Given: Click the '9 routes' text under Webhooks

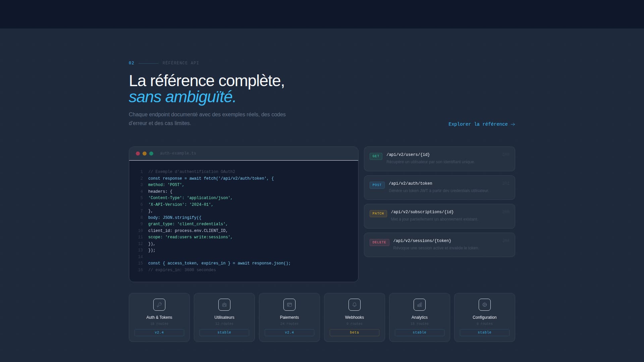Looking at the screenshot, I should [x=355, y=324].
